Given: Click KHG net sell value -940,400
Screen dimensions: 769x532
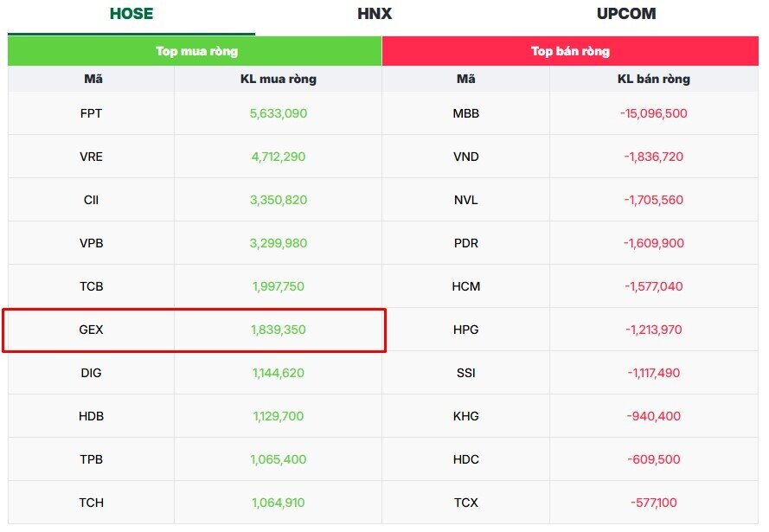Looking at the screenshot, I should (654, 416).
